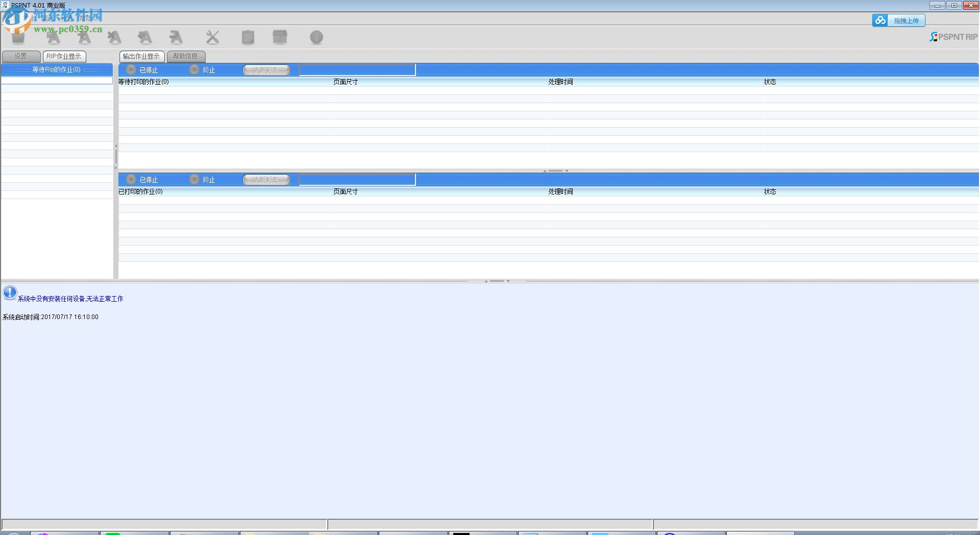Click right arrow on the vertical panel splitter
980x535 pixels.
click(116, 168)
